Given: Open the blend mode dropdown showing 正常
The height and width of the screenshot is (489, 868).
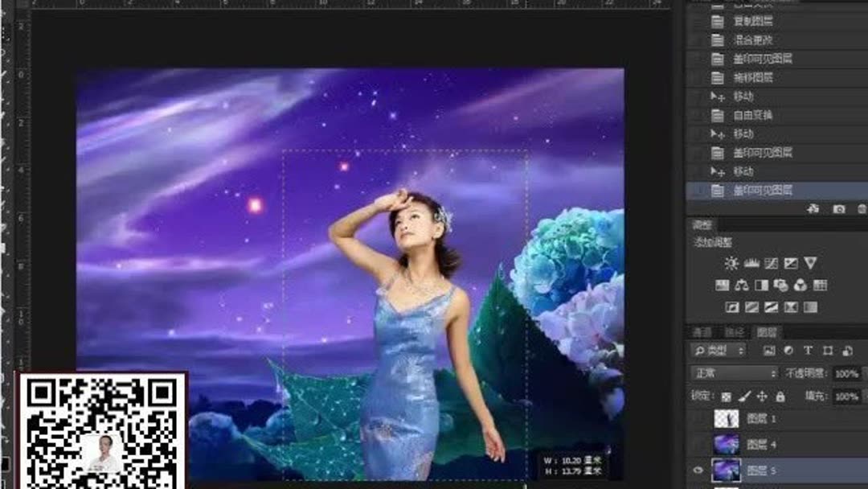Looking at the screenshot, I should click(x=731, y=372).
